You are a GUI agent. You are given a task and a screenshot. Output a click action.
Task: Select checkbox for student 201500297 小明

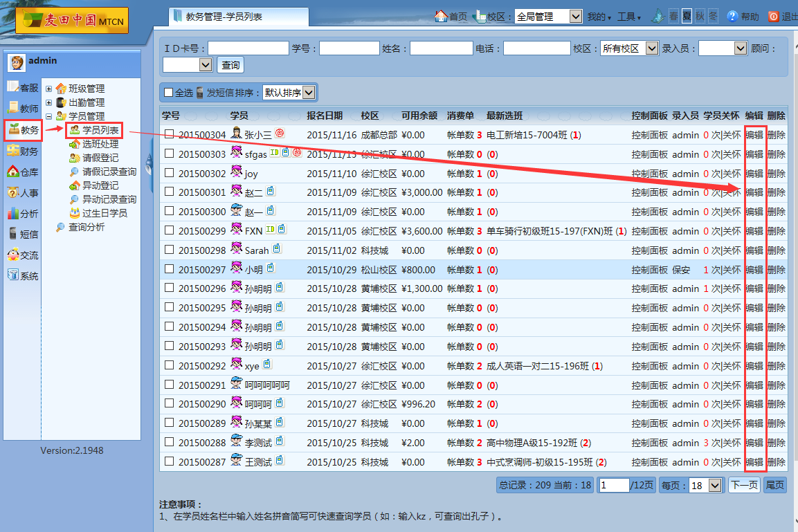click(x=170, y=269)
